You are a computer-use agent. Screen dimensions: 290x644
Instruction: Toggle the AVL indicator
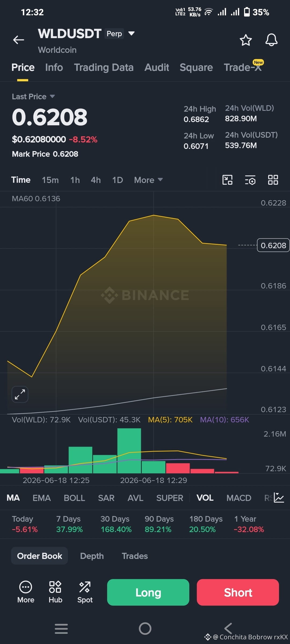tap(135, 498)
